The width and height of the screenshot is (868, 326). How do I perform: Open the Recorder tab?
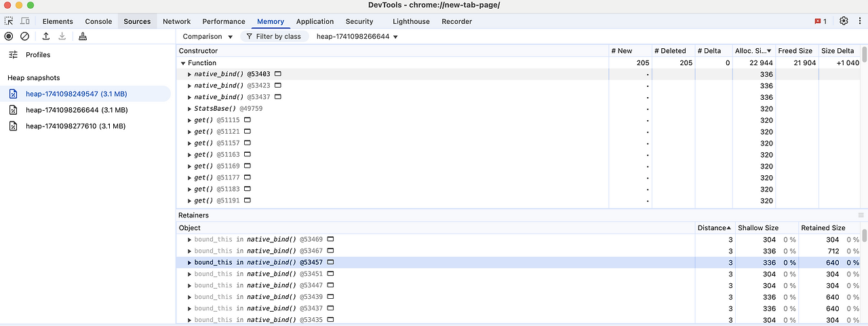click(x=456, y=22)
